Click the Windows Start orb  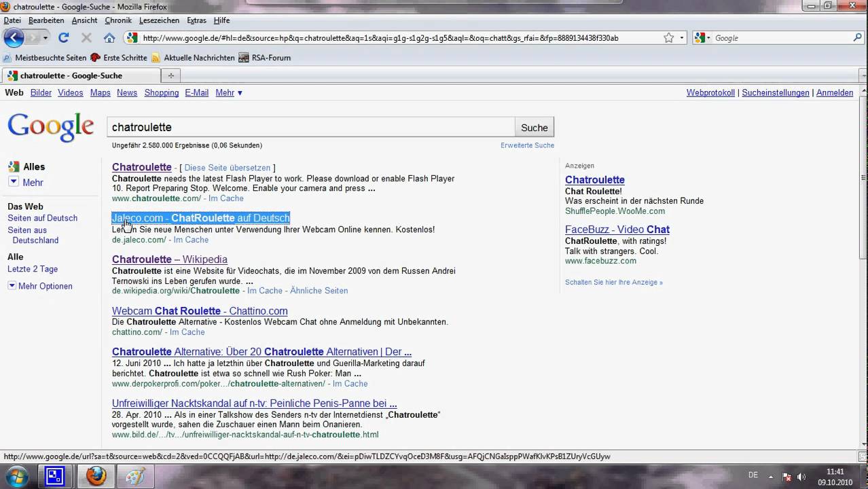(16, 476)
